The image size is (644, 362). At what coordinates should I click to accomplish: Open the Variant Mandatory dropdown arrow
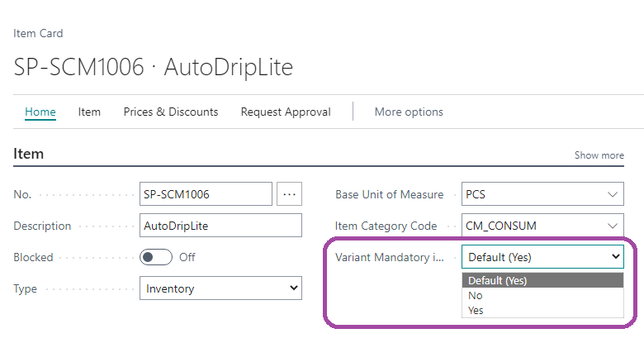tap(614, 257)
